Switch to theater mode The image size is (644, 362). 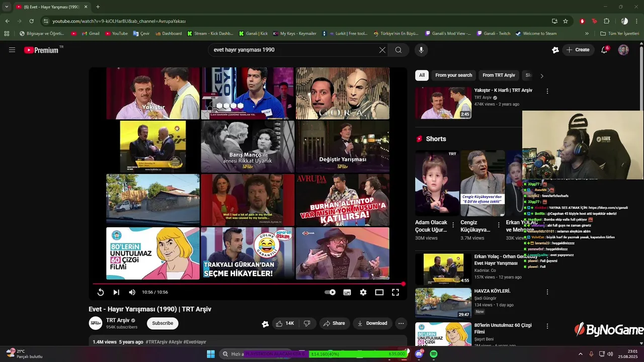click(379, 292)
